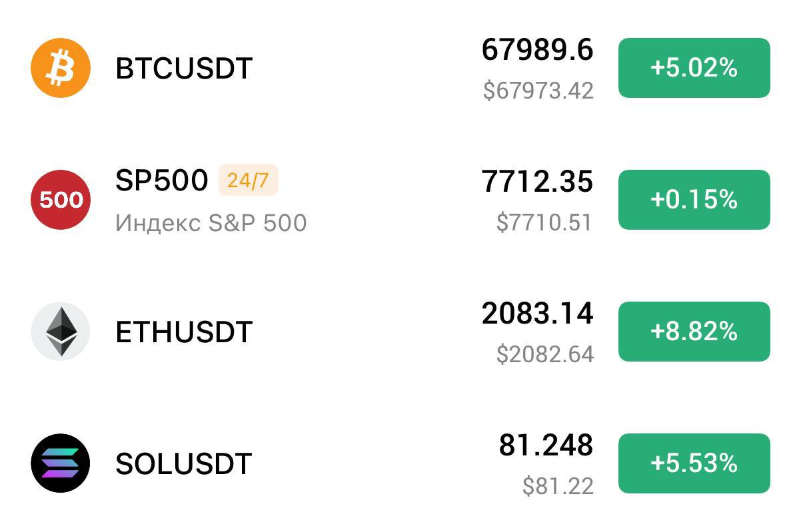Tap the orange Bitcoin coin icon
The image size is (801, 532).
(61, 68)
